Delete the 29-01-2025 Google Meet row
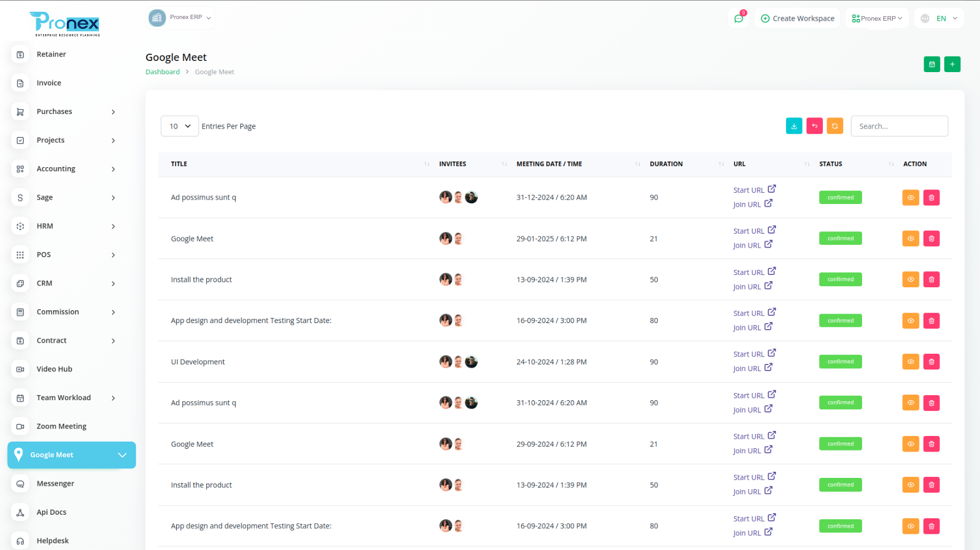This screenshot has height=550, width=980. [x=931, y=239]
